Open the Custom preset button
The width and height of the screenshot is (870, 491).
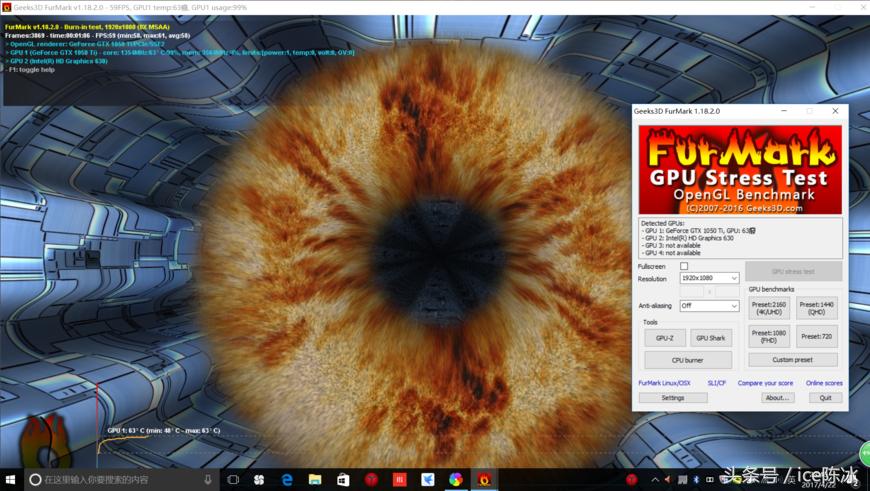[x=793, y=360]
